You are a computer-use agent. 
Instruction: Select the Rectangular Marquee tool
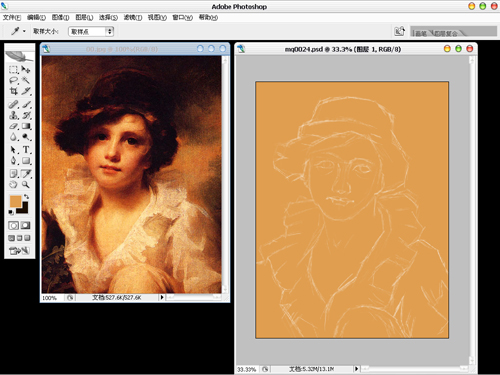pos(13,69)
